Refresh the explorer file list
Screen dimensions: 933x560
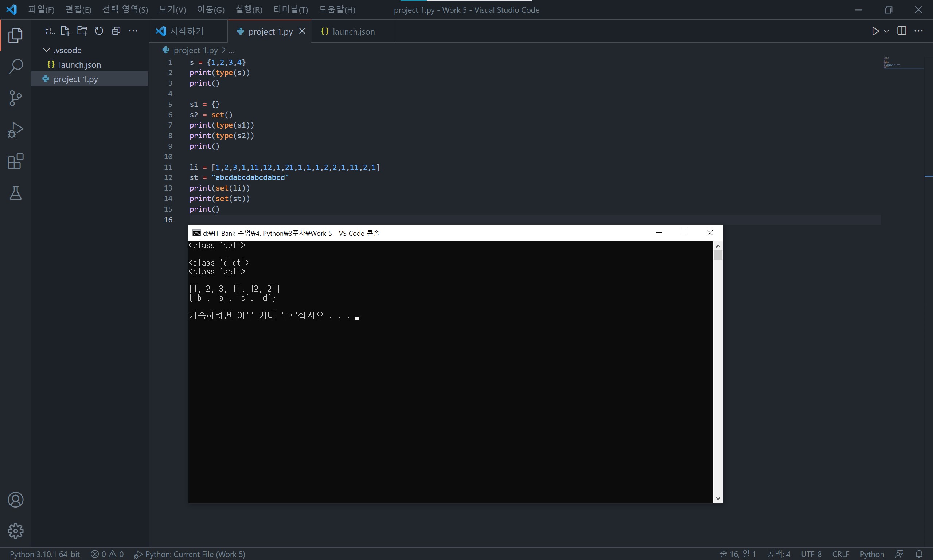click(99, 31)
